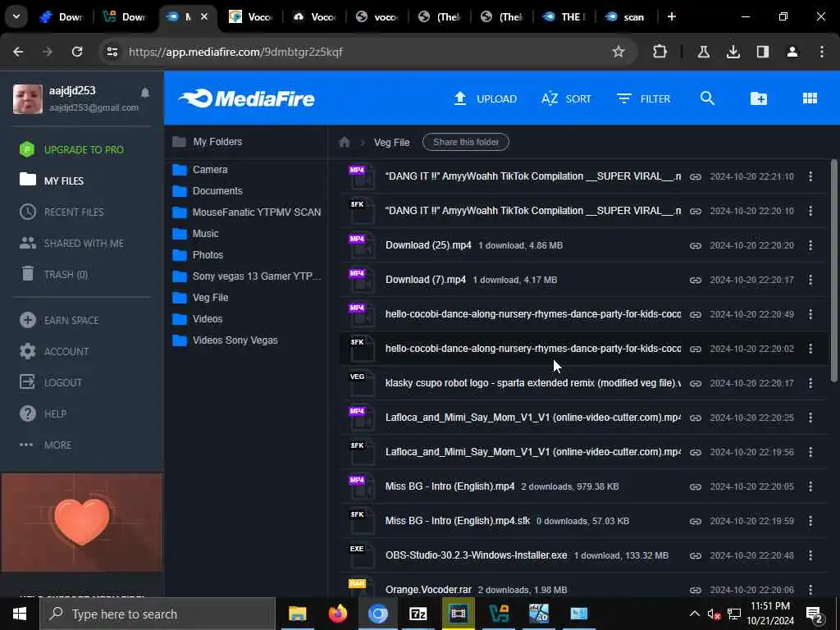Copy link icon for Download (25).mp4
This screenshot has width=840, height=630.
[x=696, y=245]
